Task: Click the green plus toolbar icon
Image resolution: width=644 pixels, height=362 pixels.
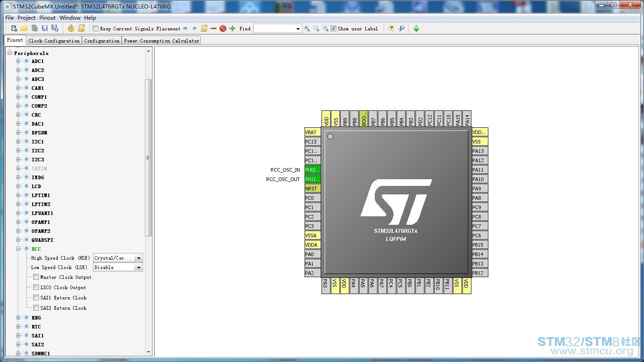Action: (232, 29)
